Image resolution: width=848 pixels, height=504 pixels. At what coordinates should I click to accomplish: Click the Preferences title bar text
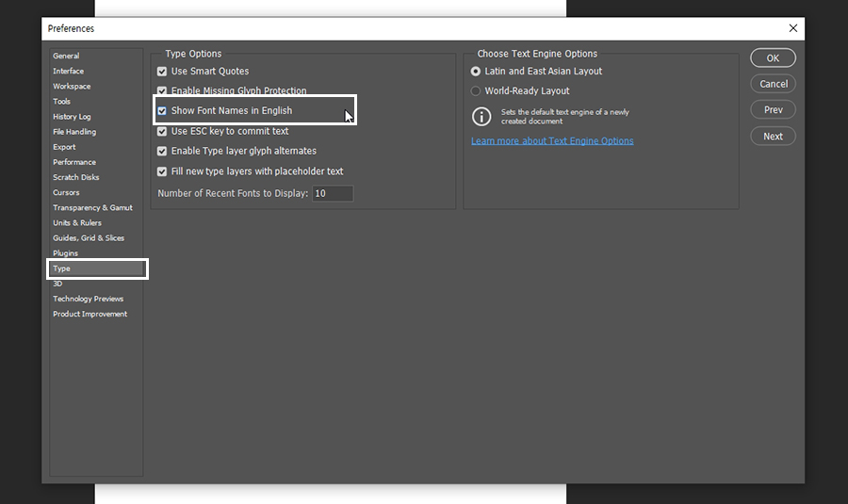71,28
